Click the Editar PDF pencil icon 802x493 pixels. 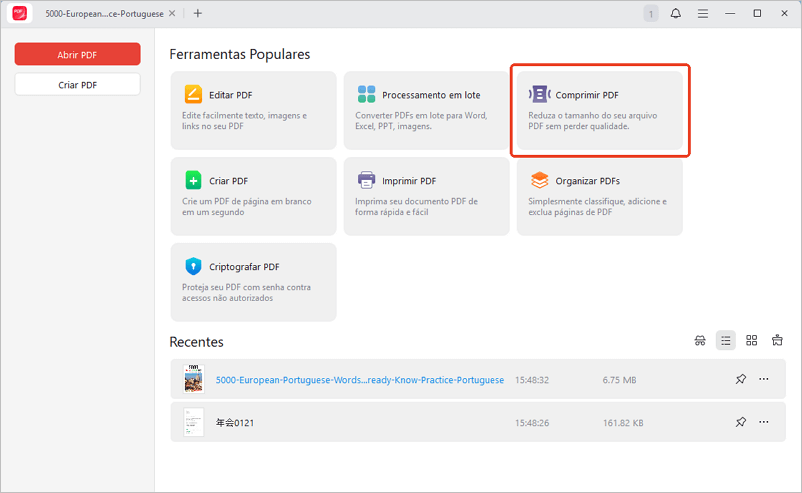click(193, 95)
